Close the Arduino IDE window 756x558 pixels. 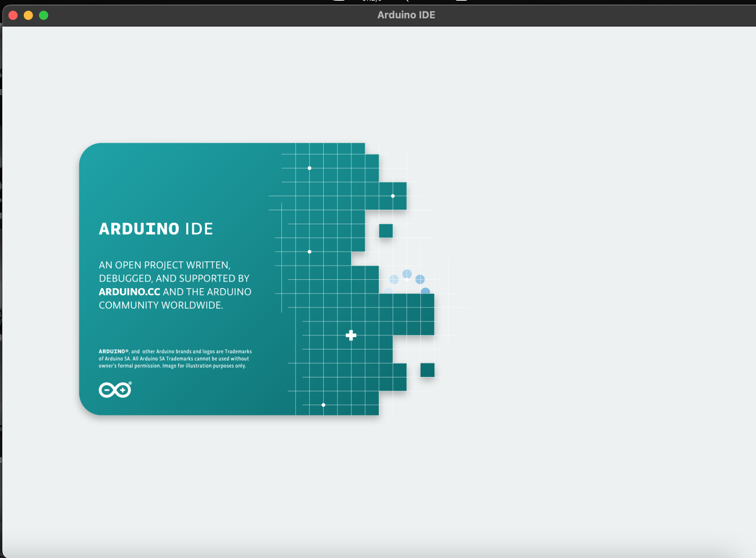click(13, 15)
